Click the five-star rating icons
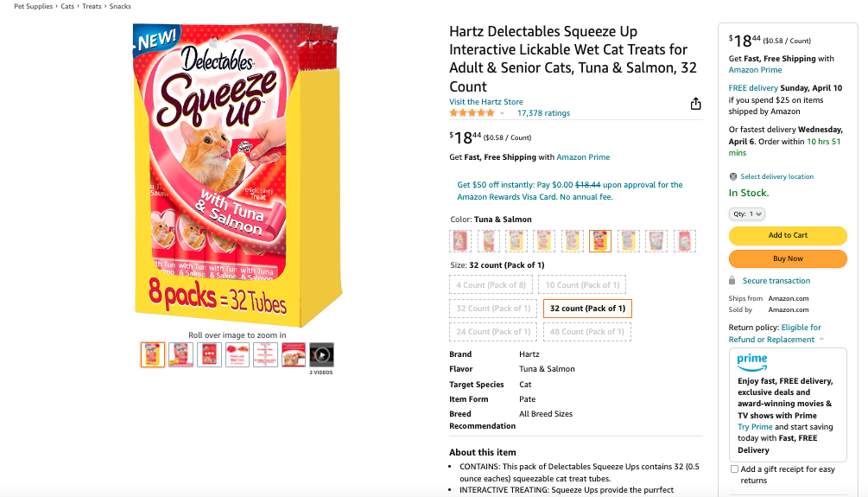 [x=472, y=113]
